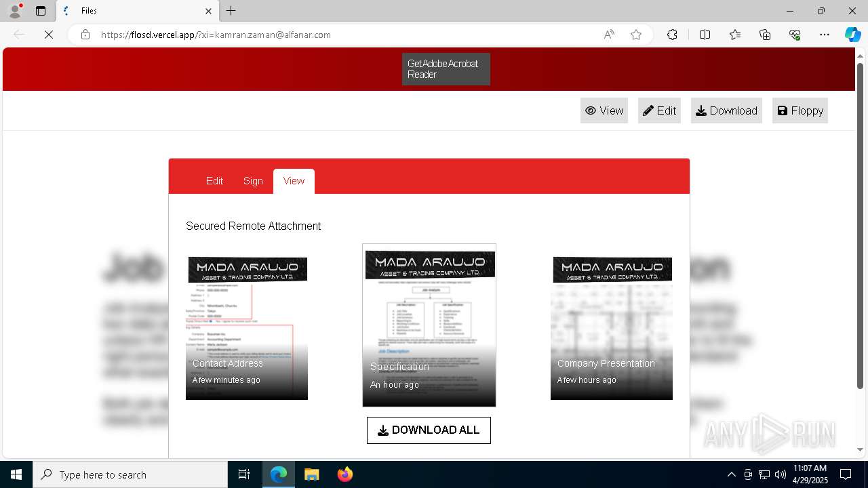
Task: Open File Explorer from the taskbar
Action: [x=311, y=474]
